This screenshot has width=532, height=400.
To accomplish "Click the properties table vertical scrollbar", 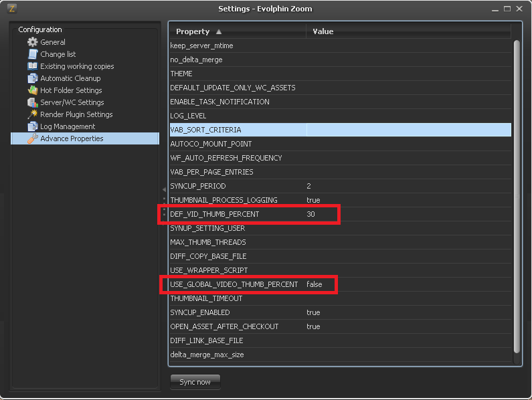I will tap(517, 197).
